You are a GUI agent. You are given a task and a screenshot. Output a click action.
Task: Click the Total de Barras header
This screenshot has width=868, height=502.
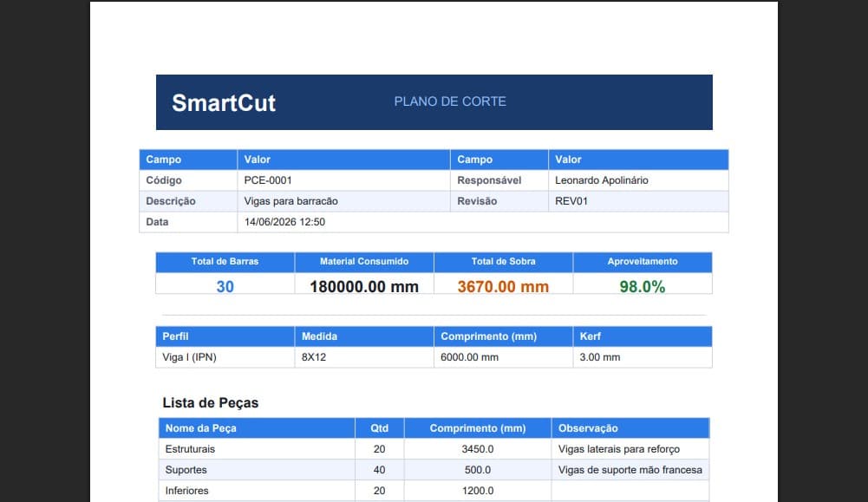click(x=225, y=262)
